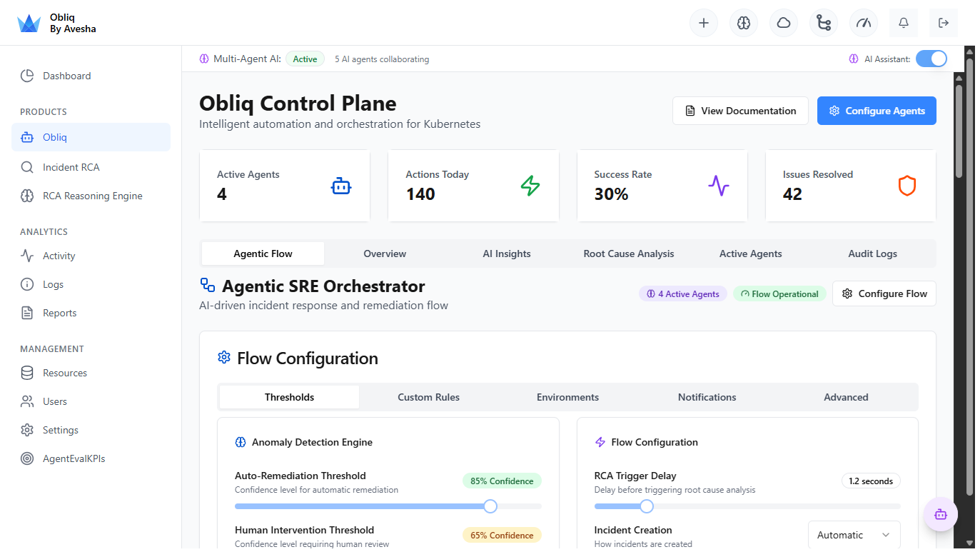The image size is (980, 557).
Task: Open AgentEvalKPIs in sidebar
Action: (91, 458)
